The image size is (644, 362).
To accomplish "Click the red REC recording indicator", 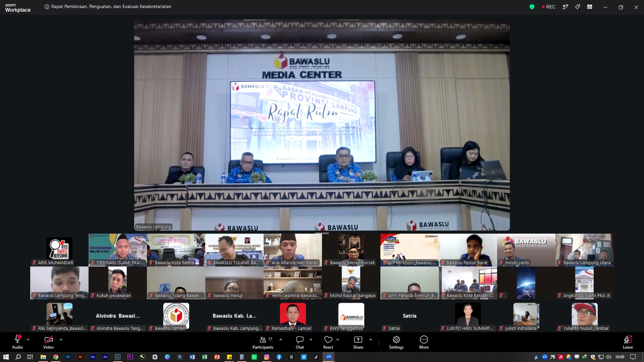I will click(549, 7).
